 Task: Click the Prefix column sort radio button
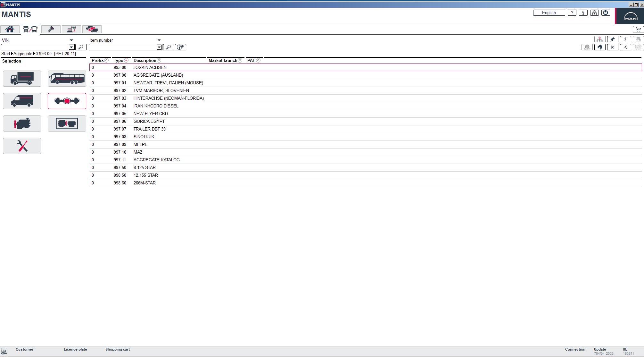pos(106,60)
